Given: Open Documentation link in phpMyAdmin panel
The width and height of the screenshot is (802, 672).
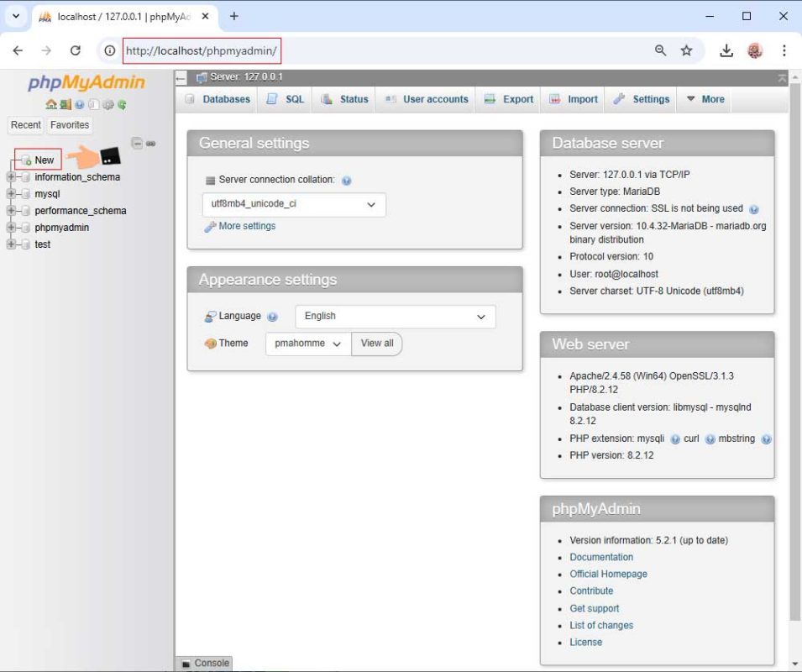Looking at the screenshot, I should pyautogui.click(x=601, y=558).
